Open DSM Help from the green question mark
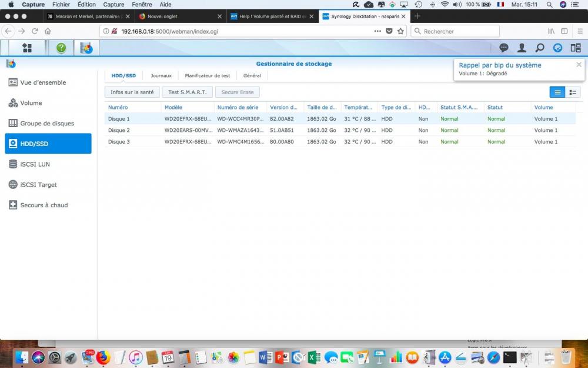Image resolution: width=588 pixels, height=368 pixels. coord(61,48)
